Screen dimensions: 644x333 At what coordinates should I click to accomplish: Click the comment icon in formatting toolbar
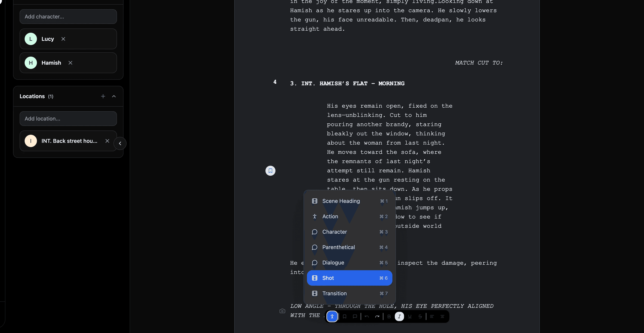(355, 316)
